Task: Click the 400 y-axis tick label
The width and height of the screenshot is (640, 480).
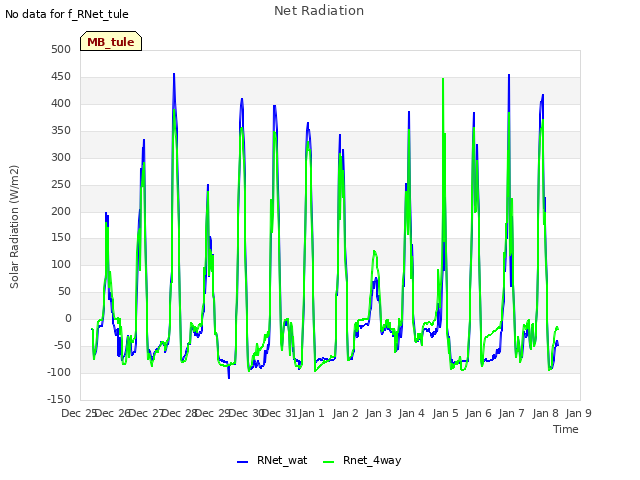Action: [61, 103]
